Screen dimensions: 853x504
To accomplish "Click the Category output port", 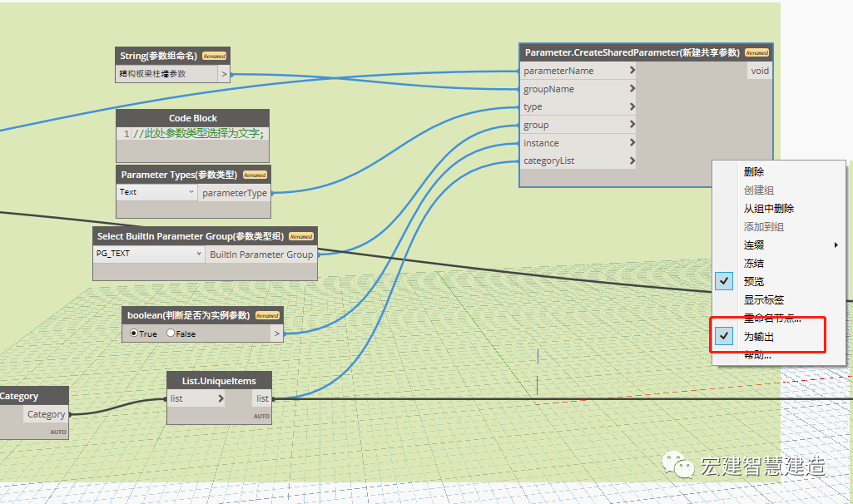I will pos(46,414).
